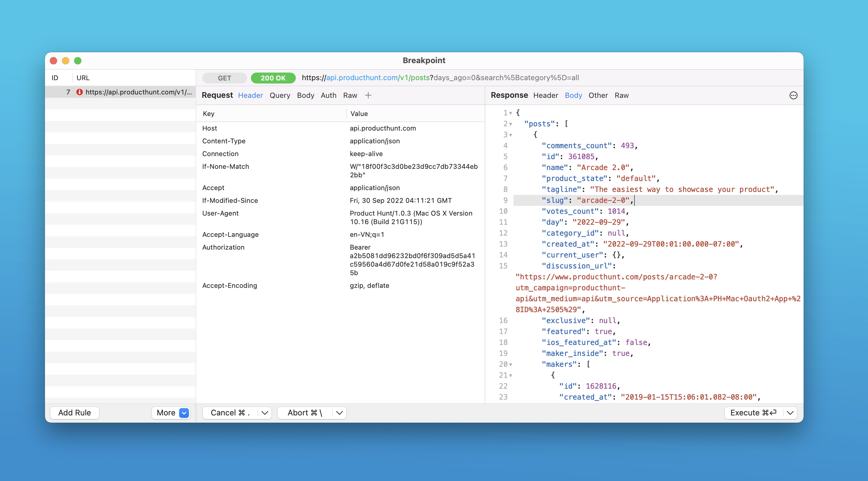Click the Add Rule button
Viewport: 868px width, 481px height.
(74, 413)
